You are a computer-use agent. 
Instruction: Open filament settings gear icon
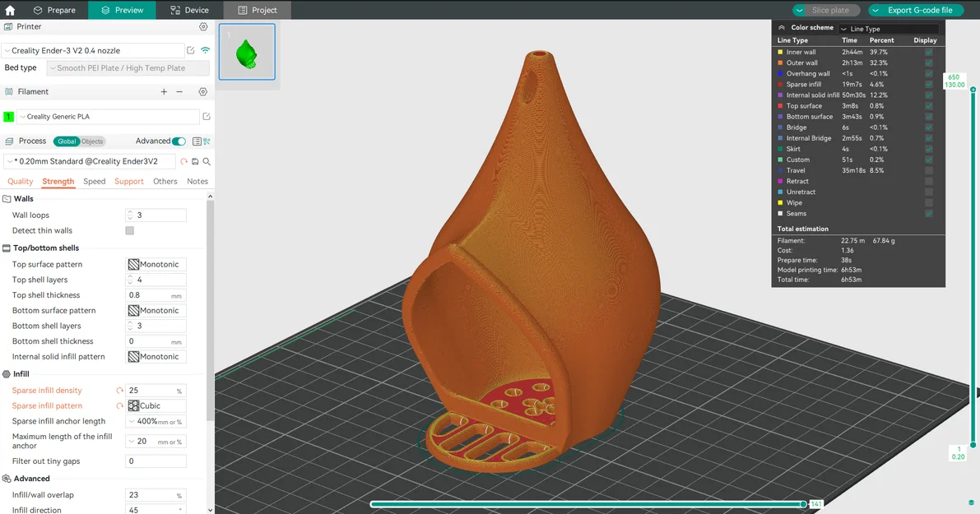tap(203, 92)
